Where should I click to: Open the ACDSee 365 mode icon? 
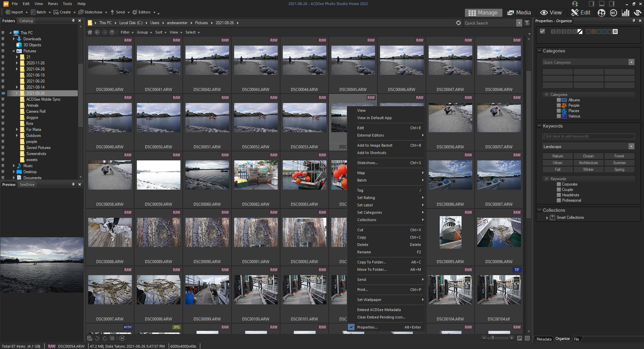coord(613,13)
